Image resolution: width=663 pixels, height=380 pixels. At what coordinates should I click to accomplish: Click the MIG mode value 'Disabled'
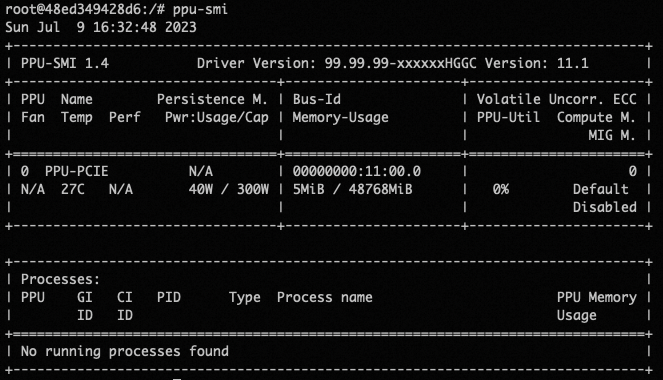(605, 207)
